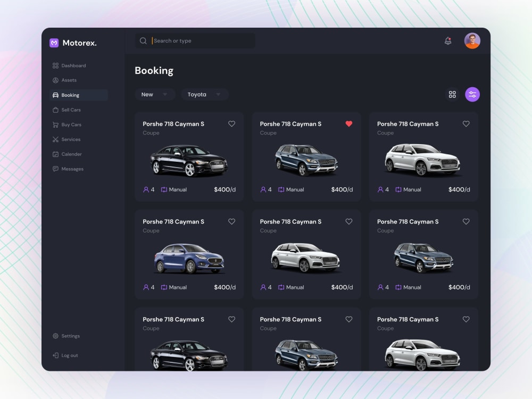The height and width of the screenshot is (399, 532).
Task: Click the Messages speech bubble icon
Action: 55,169
